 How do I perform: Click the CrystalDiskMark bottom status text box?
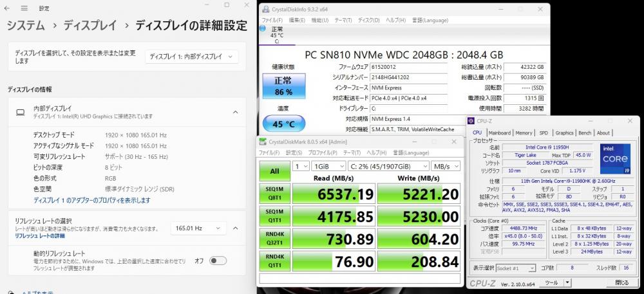[x=360, y=279]
